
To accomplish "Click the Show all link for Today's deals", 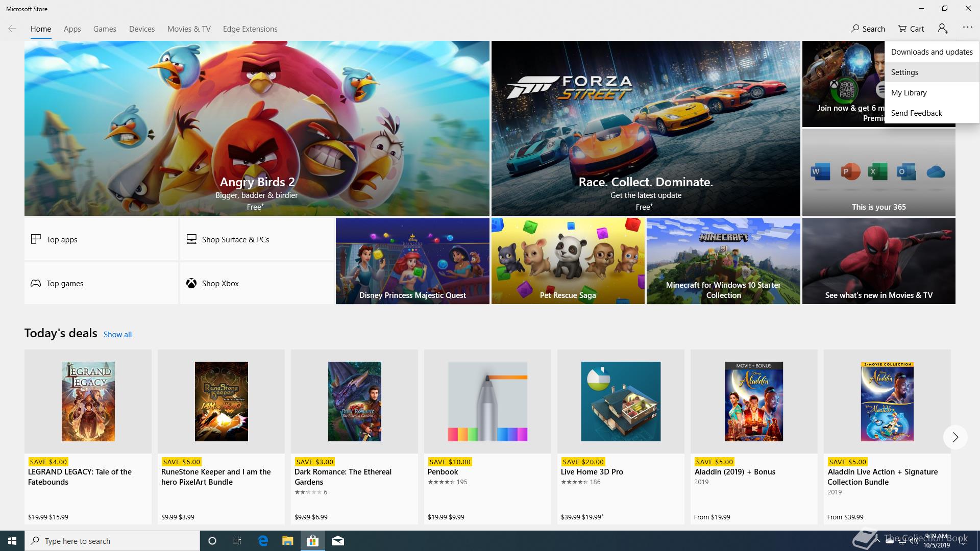I will point(117,335).
